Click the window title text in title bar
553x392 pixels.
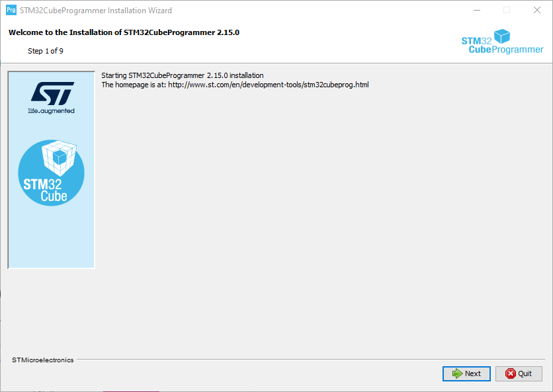[x=96, y=11]
